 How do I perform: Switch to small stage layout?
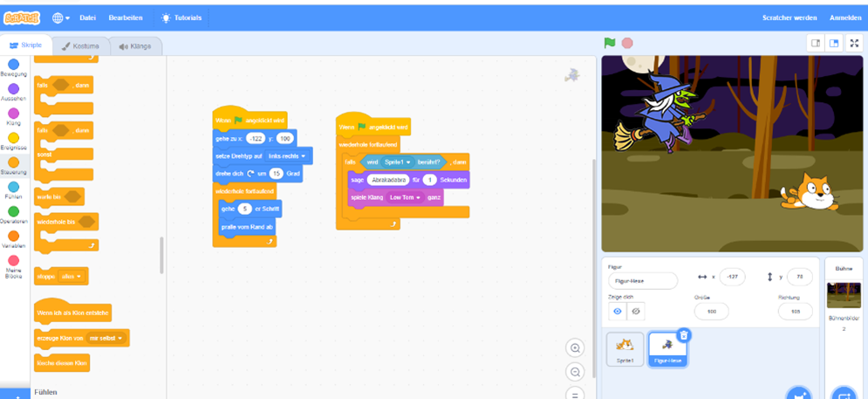click(815, 44)
